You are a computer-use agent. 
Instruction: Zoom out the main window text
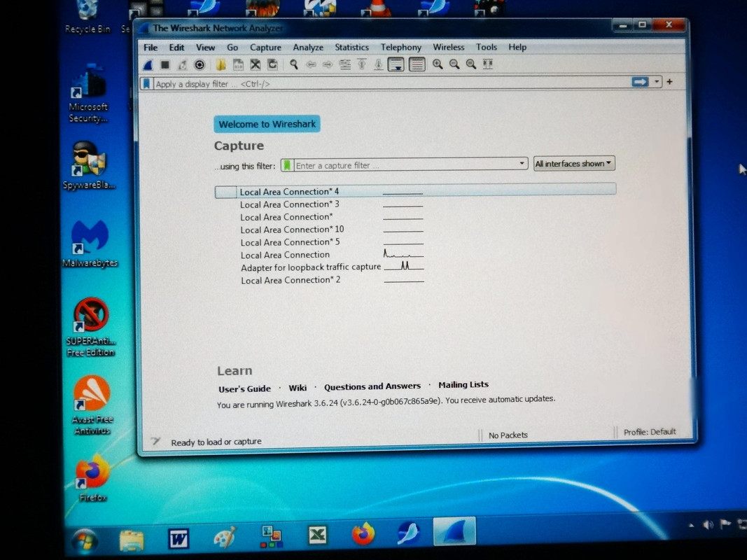[454, 64]
